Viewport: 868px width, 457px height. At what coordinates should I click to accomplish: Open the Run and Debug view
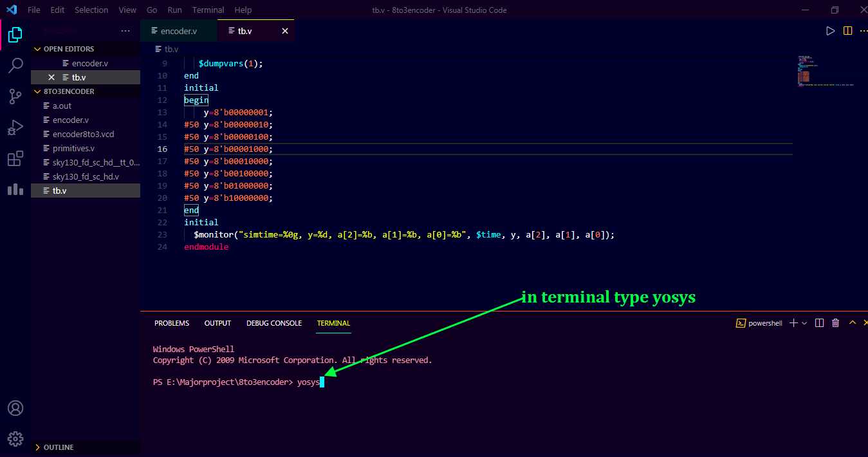tap(15, 127)
